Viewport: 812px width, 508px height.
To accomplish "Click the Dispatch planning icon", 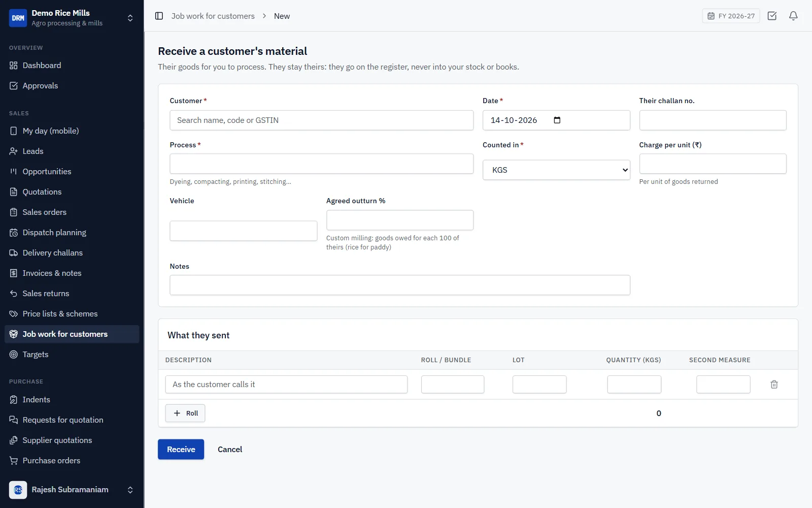I will click(14, 233).
